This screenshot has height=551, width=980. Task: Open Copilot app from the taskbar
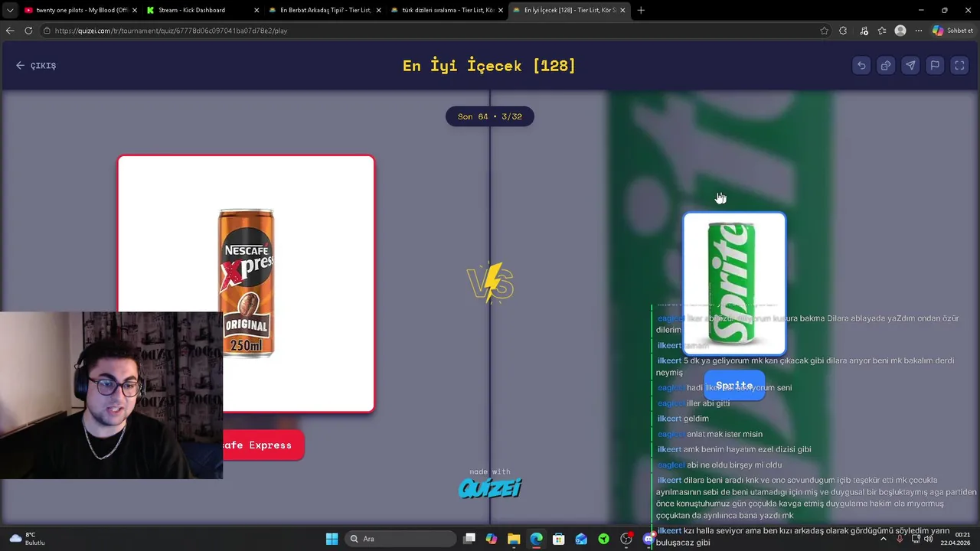[492, 539]
